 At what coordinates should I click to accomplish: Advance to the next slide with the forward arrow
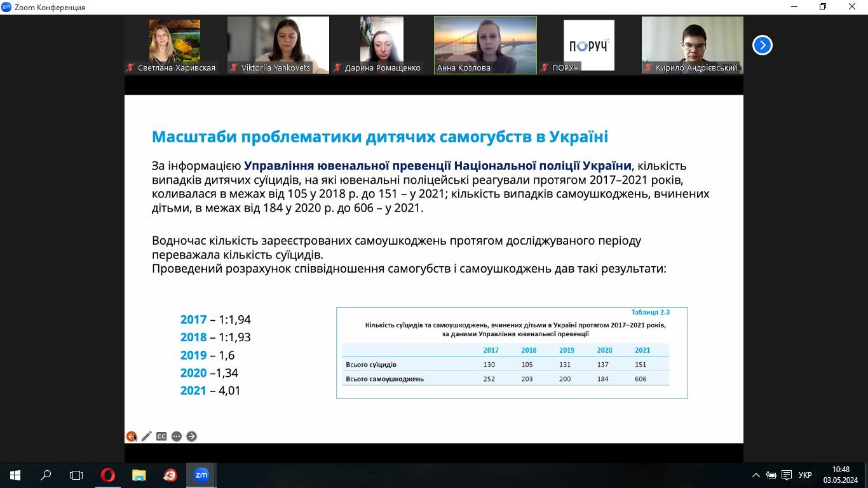point(191,437)
